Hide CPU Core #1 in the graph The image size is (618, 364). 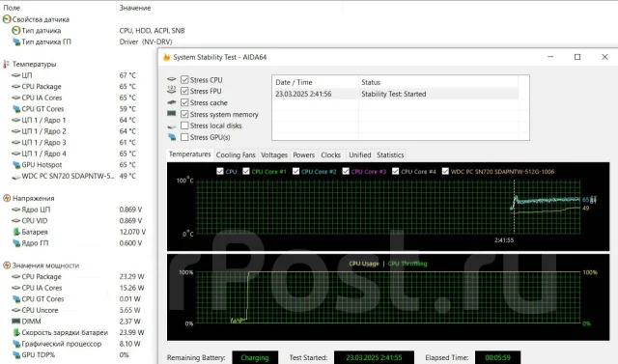[246, 171]
